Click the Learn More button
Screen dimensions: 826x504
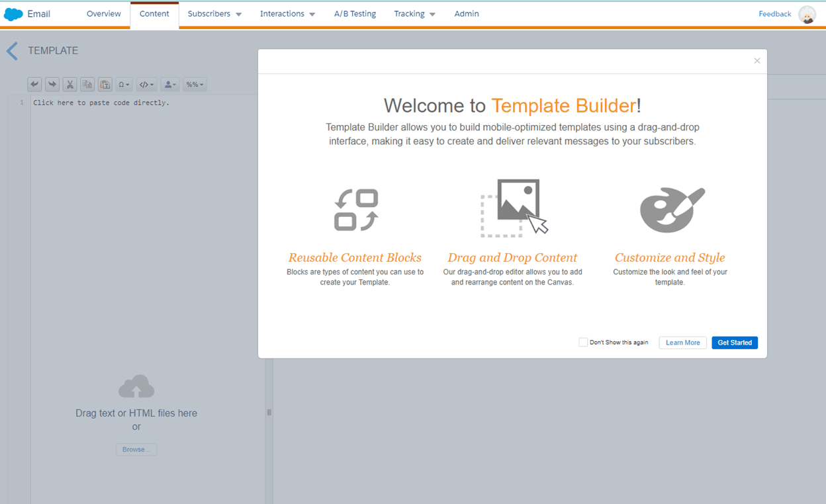(x=682, y=342)
